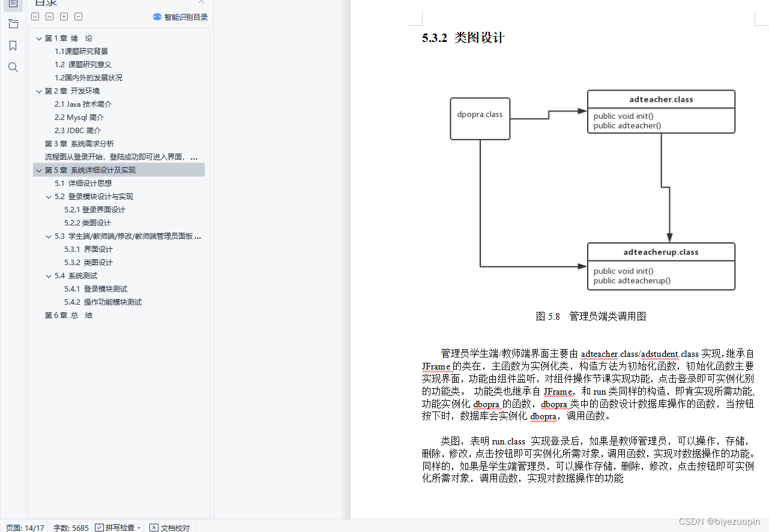Viewport: 769px width, 532px height.
Task: Collapse heading level with the up-chevron icon
Action: click(x=49, y=16)
